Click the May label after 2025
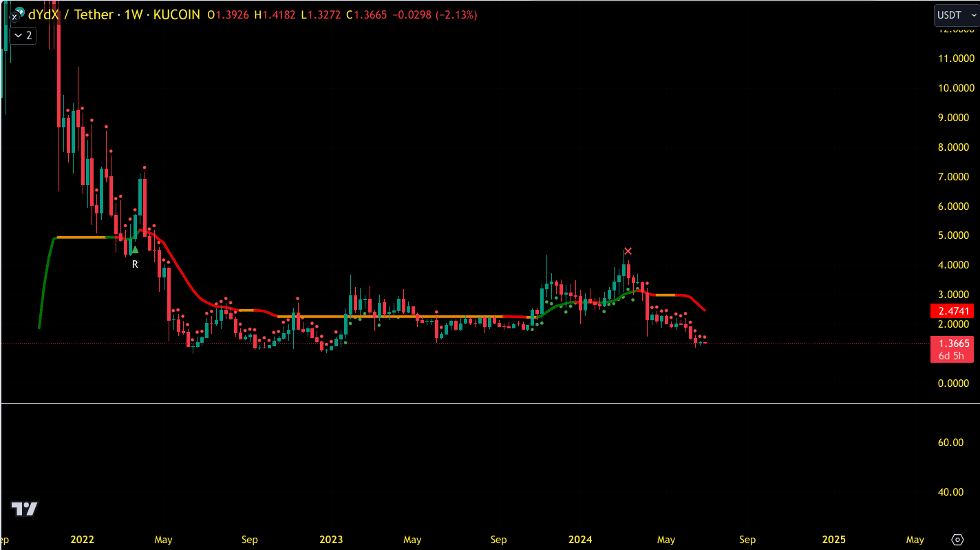This screenshot has width=980, height=550. [915, 540]
